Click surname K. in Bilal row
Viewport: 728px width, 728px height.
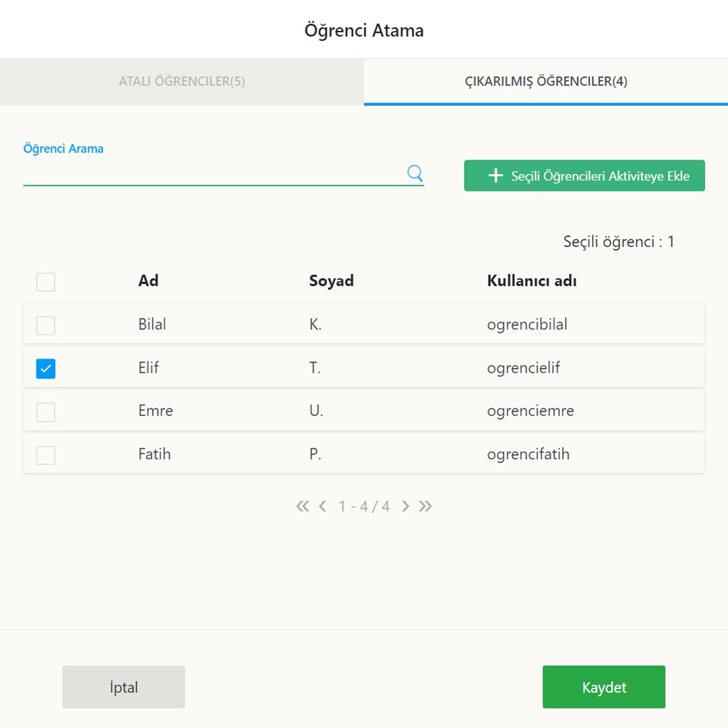(x=315, y=324)
